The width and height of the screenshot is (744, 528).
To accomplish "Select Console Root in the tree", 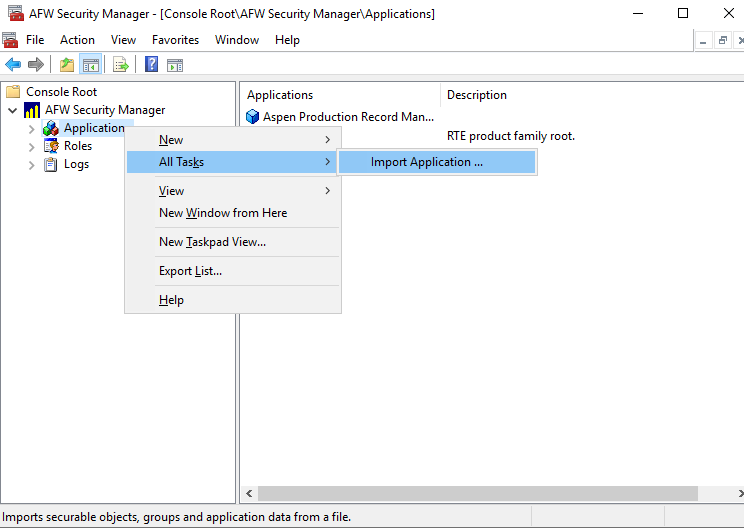I will coord(61,92).
